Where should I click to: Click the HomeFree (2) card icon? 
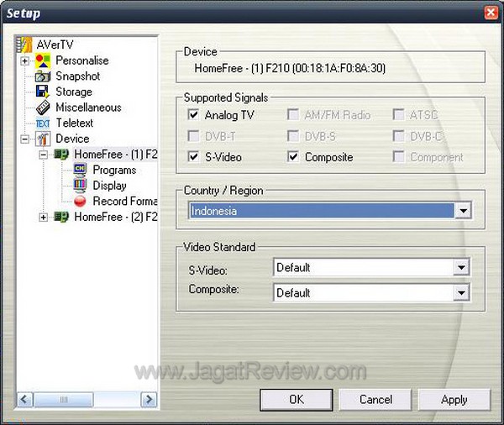tap(61, 217)
